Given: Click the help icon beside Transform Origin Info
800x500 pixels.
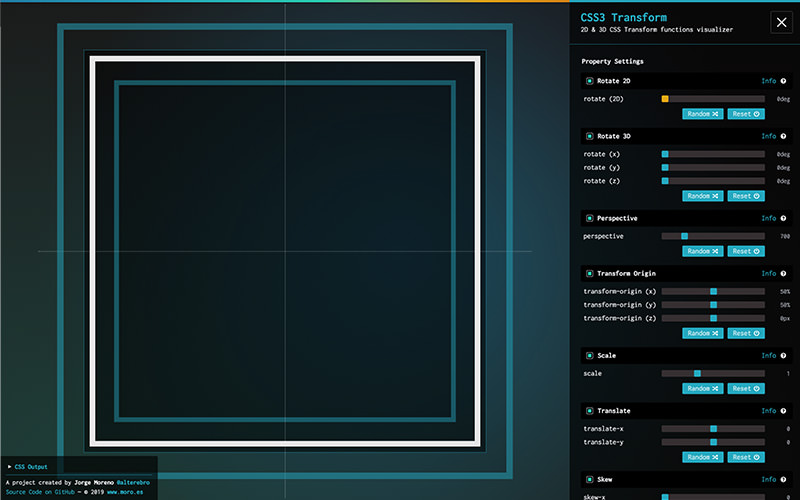Looking at the screenshot, I should (783, 273).
